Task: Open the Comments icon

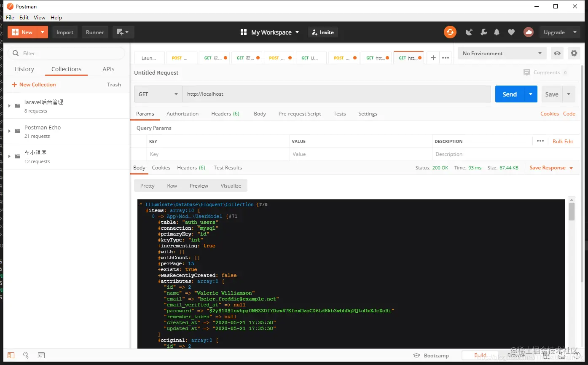Action: tap(527, 72)
